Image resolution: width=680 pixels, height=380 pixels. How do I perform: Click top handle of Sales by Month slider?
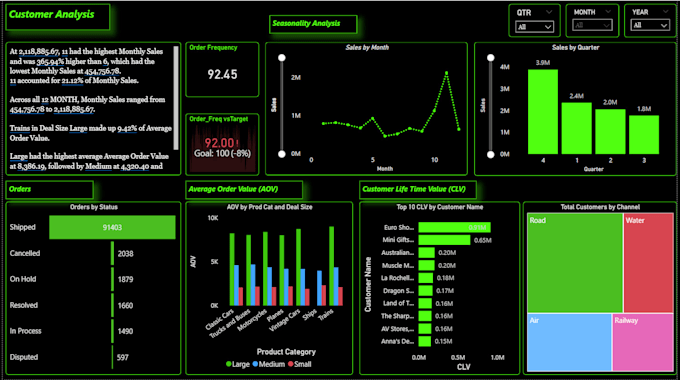282,58
